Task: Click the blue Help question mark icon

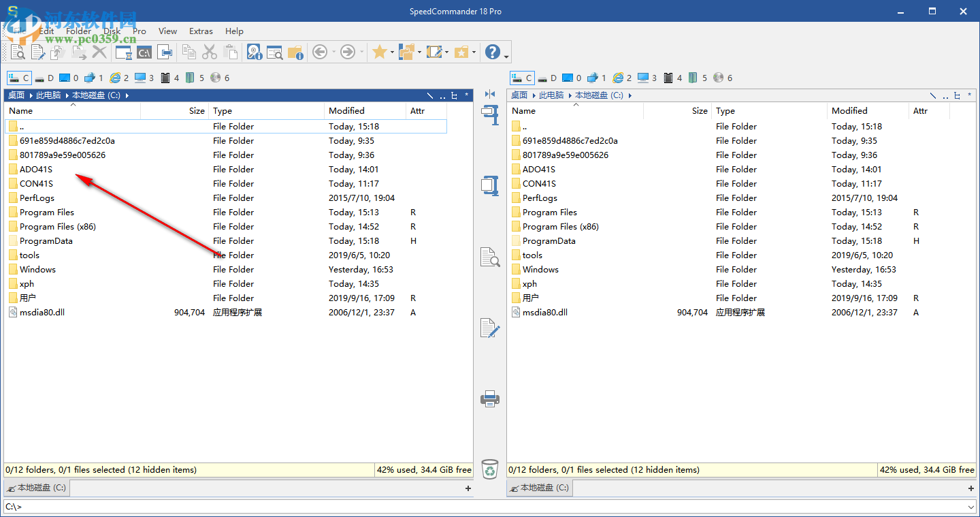Action: 492,52
